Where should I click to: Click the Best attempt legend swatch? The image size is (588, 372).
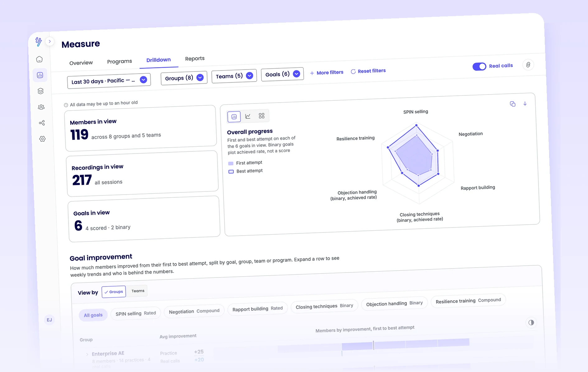pyautogui.click(x=231, y=172)
